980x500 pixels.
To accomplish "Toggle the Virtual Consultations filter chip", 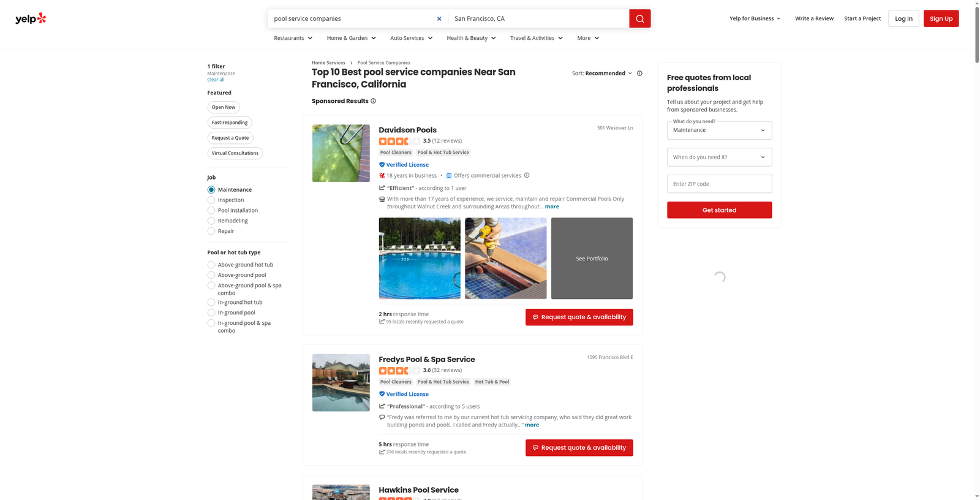I will (x=235, y=153).
